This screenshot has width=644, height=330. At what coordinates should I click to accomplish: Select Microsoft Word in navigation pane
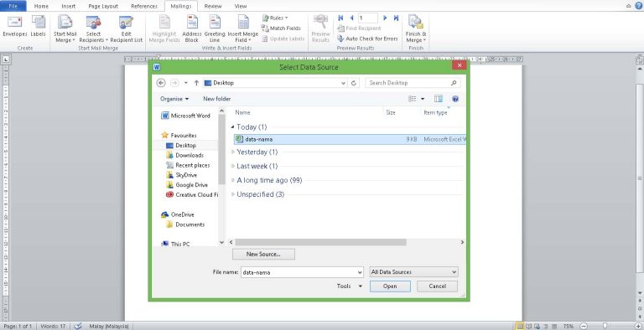(185, 116)
